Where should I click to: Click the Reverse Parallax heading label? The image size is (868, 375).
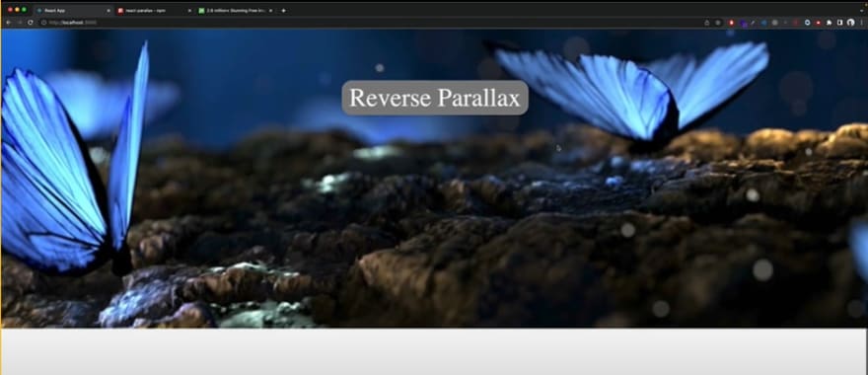tap(435, 98)
